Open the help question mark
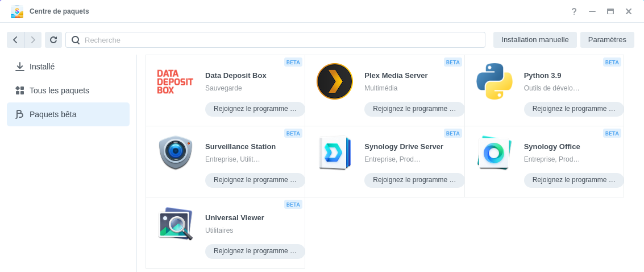The image size is (644, 272). click(x=574, y=11)
